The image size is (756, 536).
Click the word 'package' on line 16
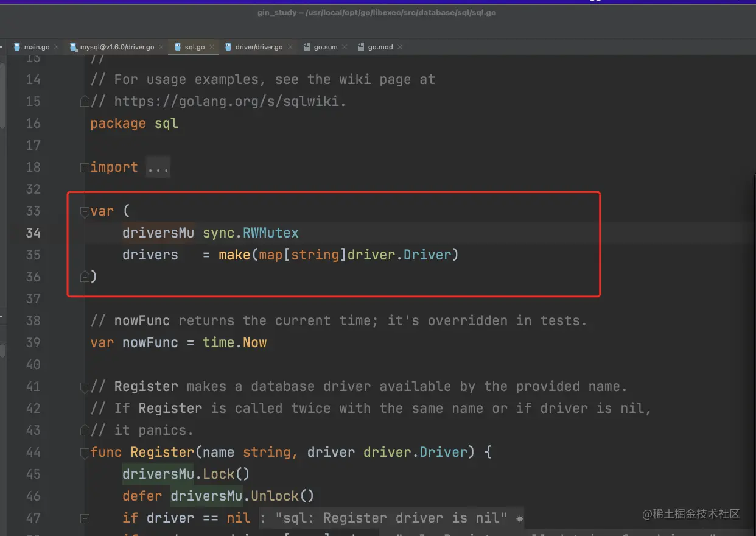coord(118,123)
